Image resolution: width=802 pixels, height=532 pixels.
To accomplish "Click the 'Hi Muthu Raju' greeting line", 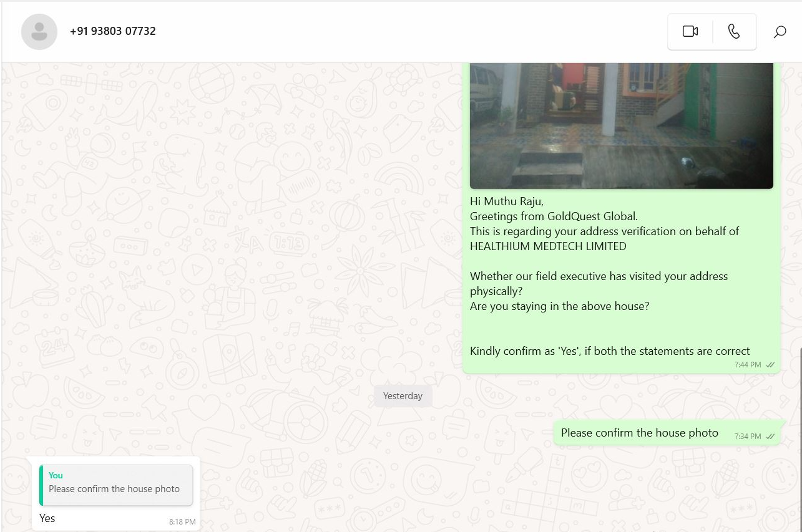I will (507, 201).
